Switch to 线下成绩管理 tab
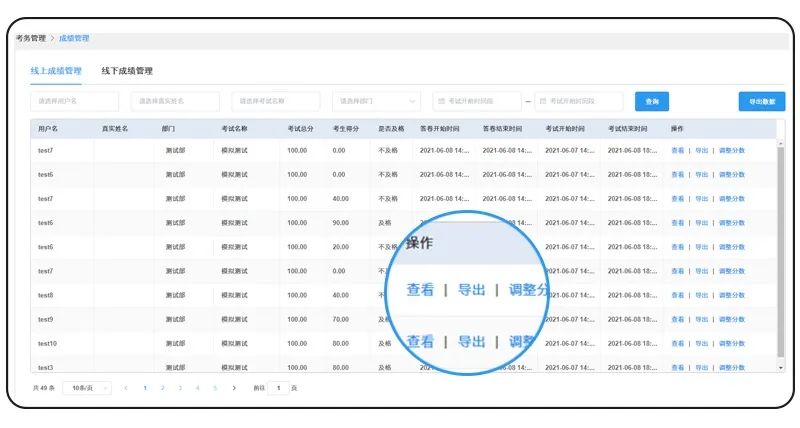 coord(127,71)
